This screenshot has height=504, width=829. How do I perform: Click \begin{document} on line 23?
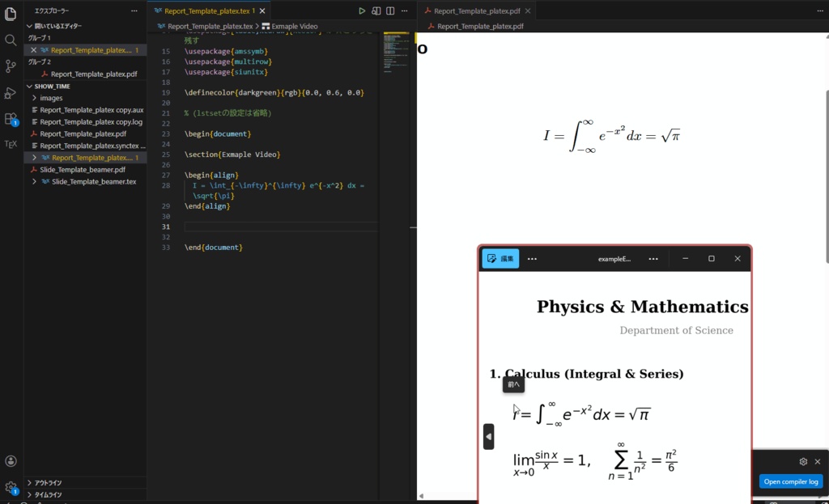point(218,133)
